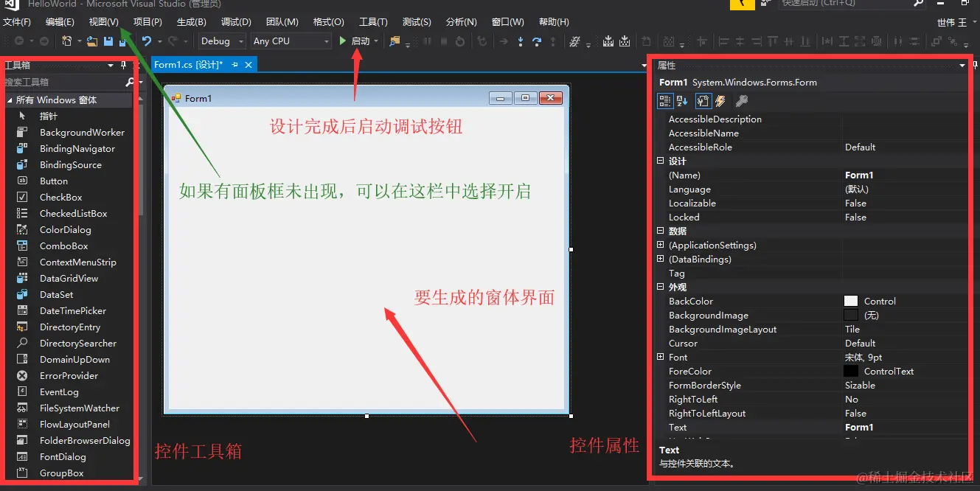The height and width of the screenshot is (491, 980).
Task: Click the Quick Launch search magnifier icon
Action: [919, 4]
